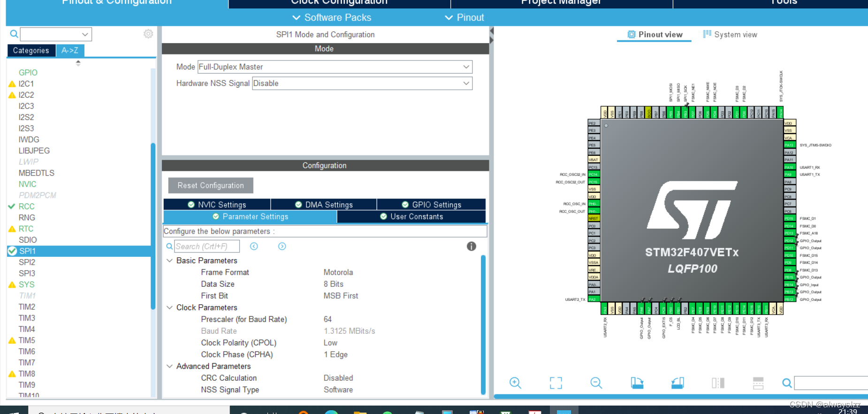
Task: Click the gear settings icon in left panel
Action: coord(148,34)
